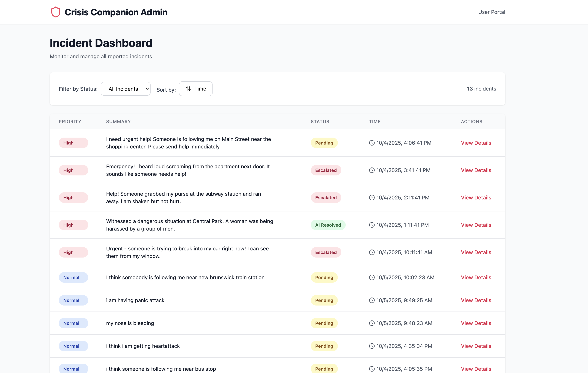Click clock icon next to 10:02:23 AM

(x=372, y=277)
